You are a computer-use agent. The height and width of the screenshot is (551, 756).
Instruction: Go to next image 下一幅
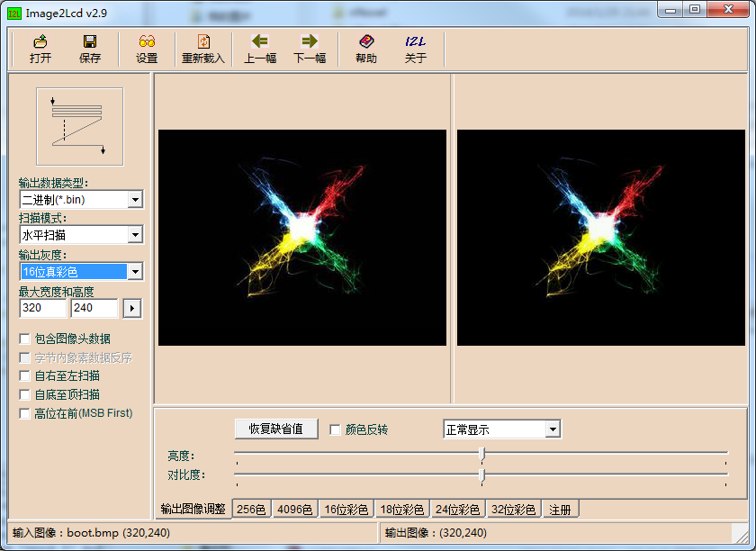310,49
